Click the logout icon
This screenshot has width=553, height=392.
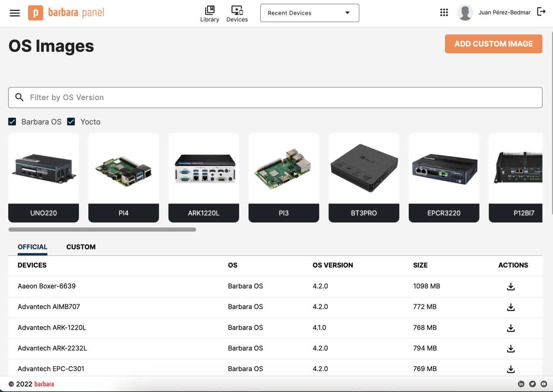click(541, 12)
